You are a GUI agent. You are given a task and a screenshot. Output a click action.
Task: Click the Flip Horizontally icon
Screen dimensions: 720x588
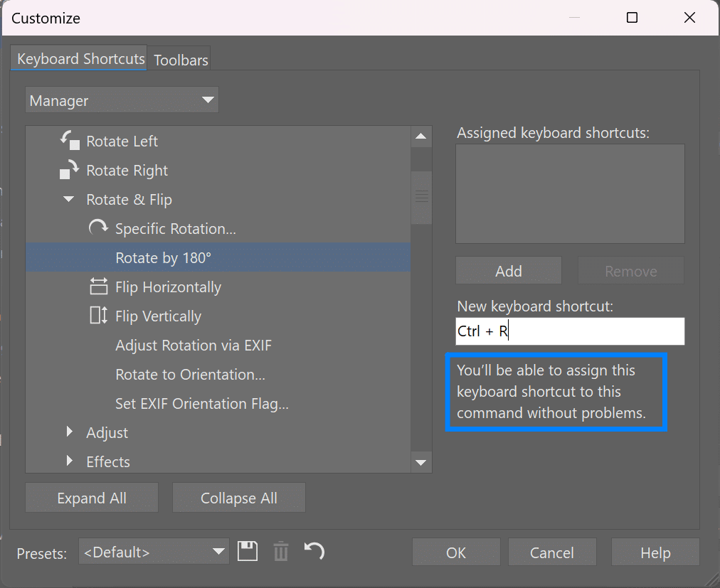(x=97, y=287)
